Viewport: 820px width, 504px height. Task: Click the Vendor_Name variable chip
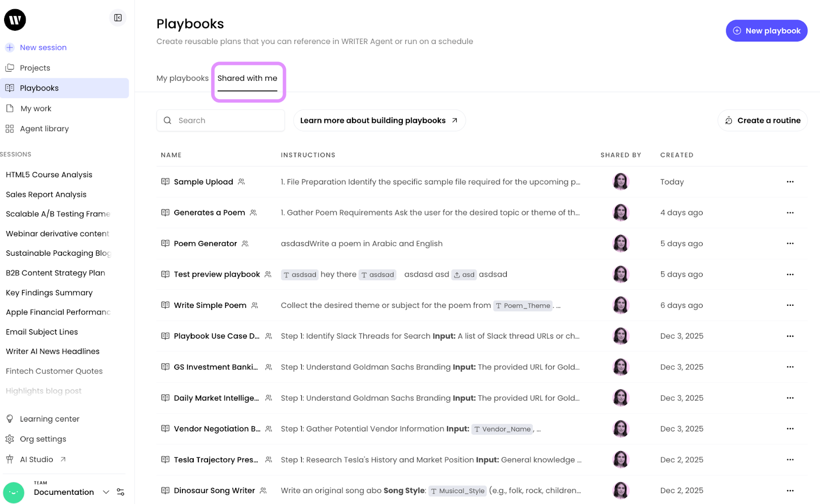point(502,429)
